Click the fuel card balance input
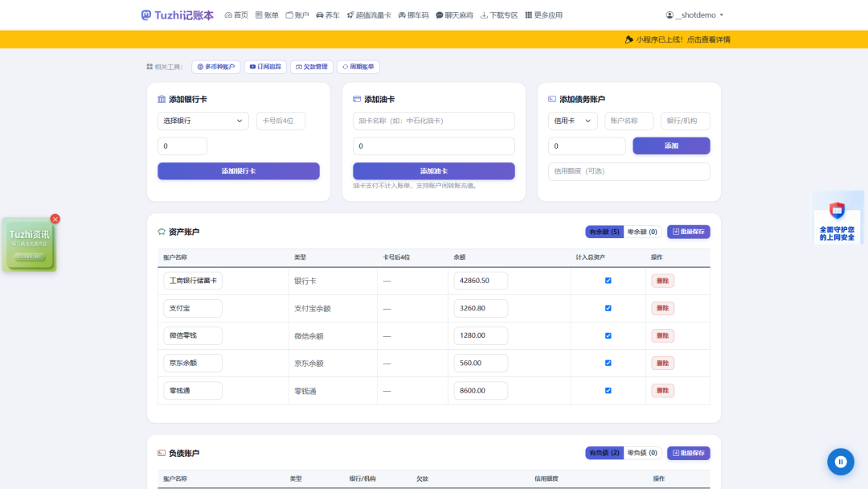The height and width of the screenshot is (489, 868). click(434, 146)
